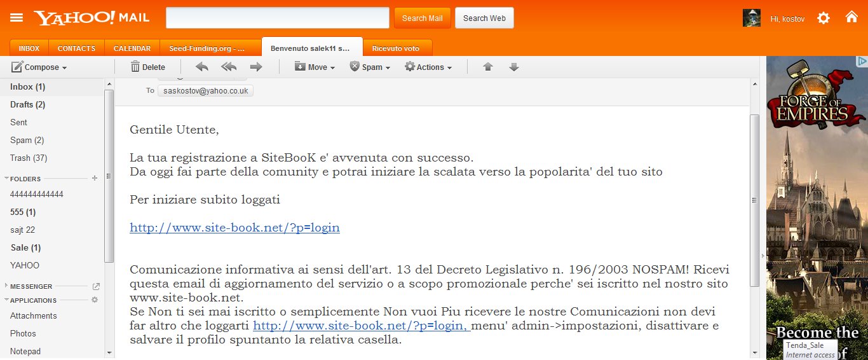This screenshot has height=360, width=868.
Task: Click the AdChoices icon on the ad
Action: click(x=862, y=62)
